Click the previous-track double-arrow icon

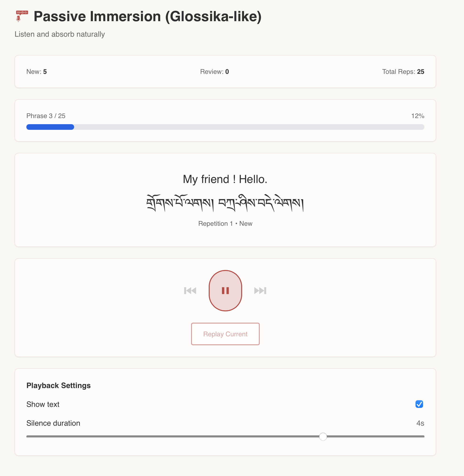[x=190, y=290]
